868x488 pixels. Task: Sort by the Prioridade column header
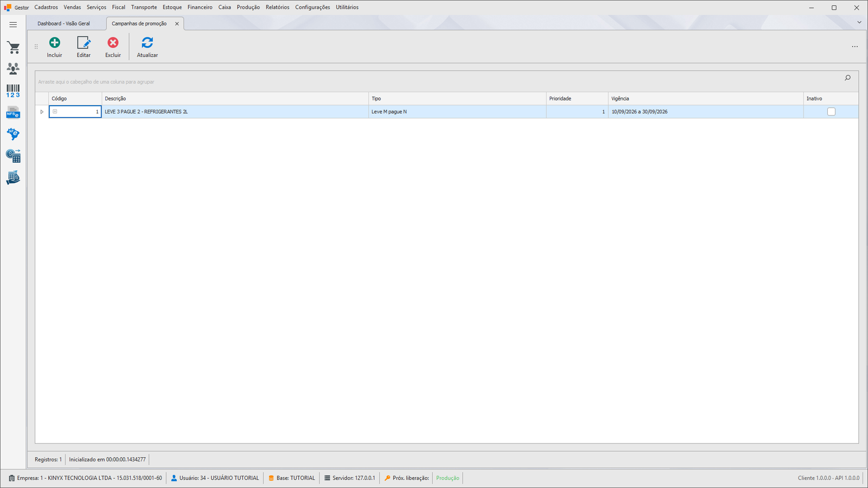(577, 99)
